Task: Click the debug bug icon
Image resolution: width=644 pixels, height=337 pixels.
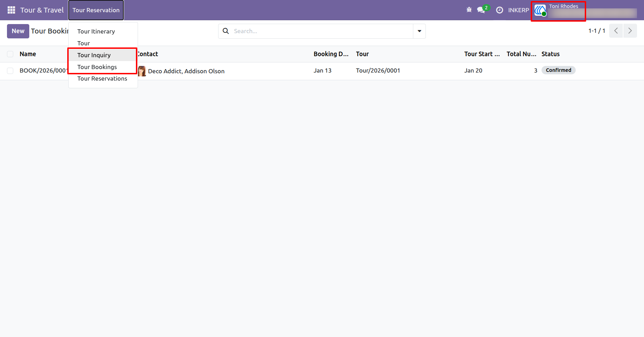Action: (469, 10)
